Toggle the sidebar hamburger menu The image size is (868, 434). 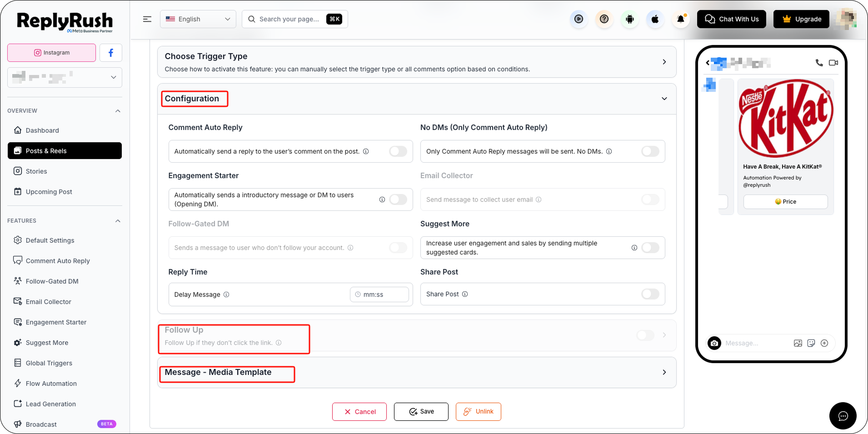(x=147, y=19)
